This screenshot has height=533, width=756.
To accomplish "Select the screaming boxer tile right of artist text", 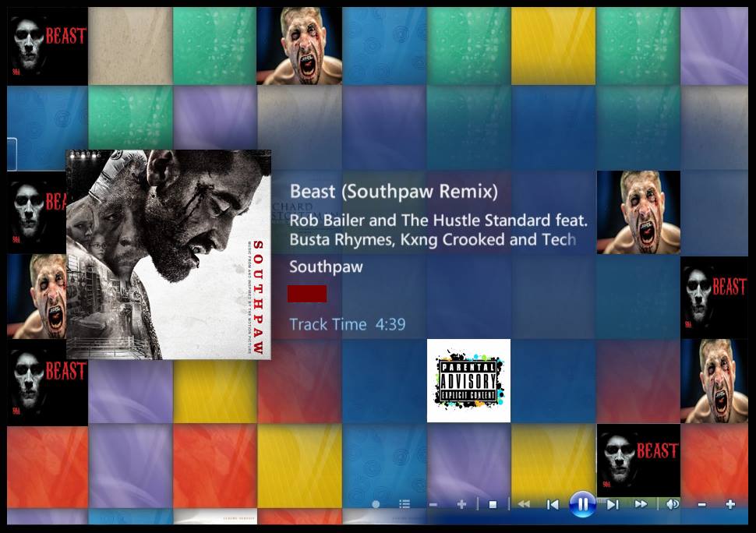I will pos(638,212).
